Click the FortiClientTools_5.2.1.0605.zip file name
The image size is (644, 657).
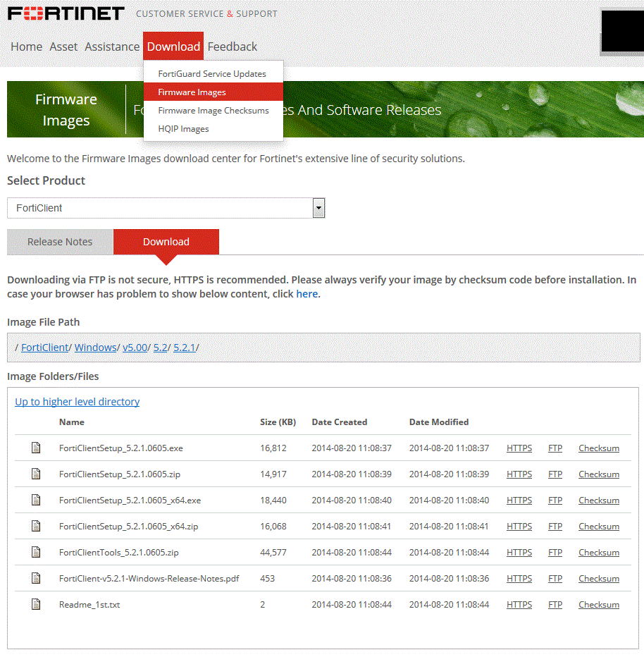pos(119,552)
